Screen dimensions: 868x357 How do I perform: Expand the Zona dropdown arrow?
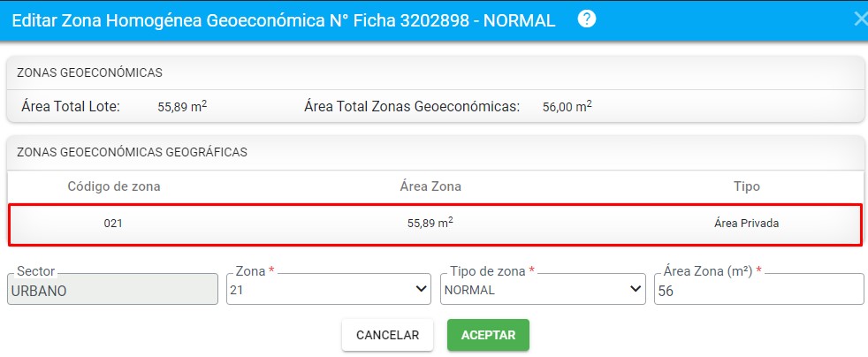click(x=422, y=289)
